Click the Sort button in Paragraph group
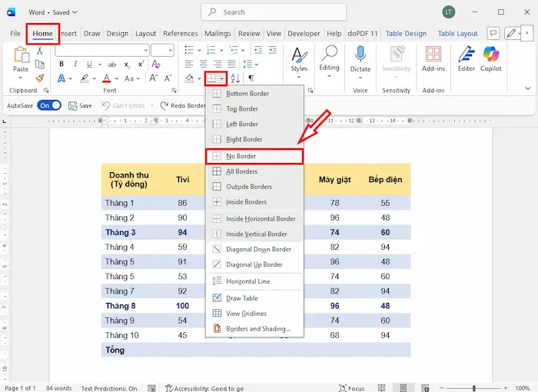Viewport: 538px width, 392px height. coord(235,78)
